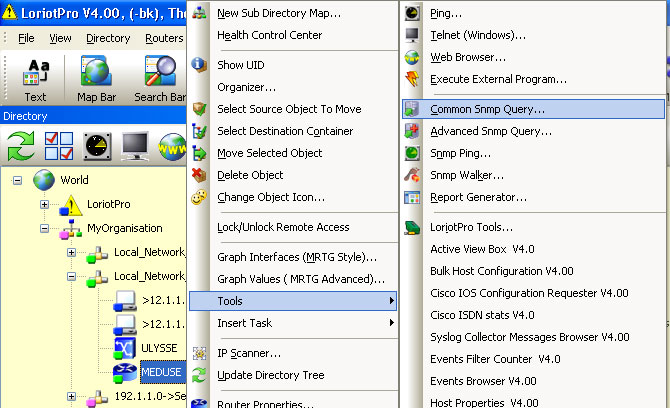Click the WWW globe icon in Directory toolbar
Image resolution: width=670 pixels, height=408 pixels.
(x=172, y=147)
